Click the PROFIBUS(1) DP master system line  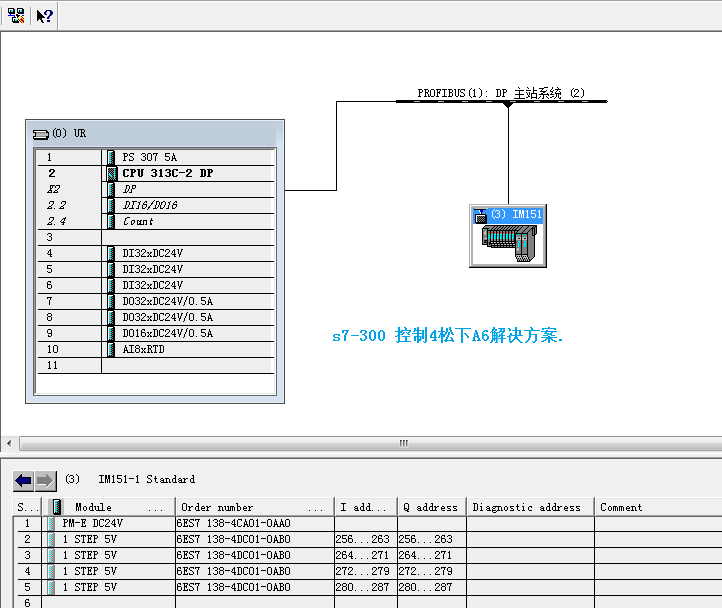coord(500,101)
